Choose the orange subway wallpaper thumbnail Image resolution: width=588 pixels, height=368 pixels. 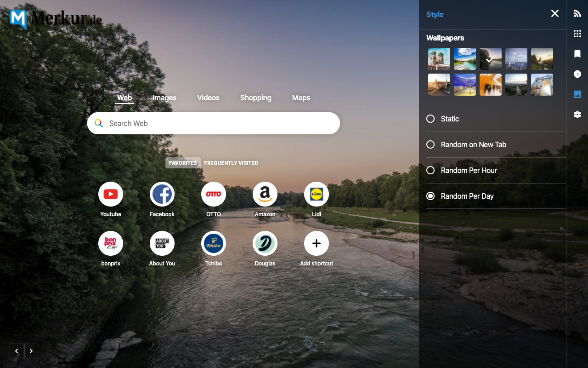(491, 85)
